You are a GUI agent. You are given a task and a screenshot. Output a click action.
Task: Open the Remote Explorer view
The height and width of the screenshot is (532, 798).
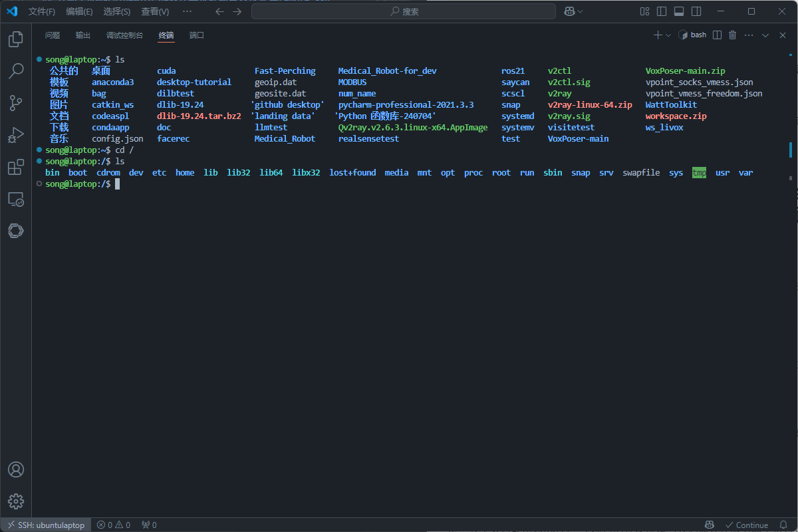click(16, 199)
